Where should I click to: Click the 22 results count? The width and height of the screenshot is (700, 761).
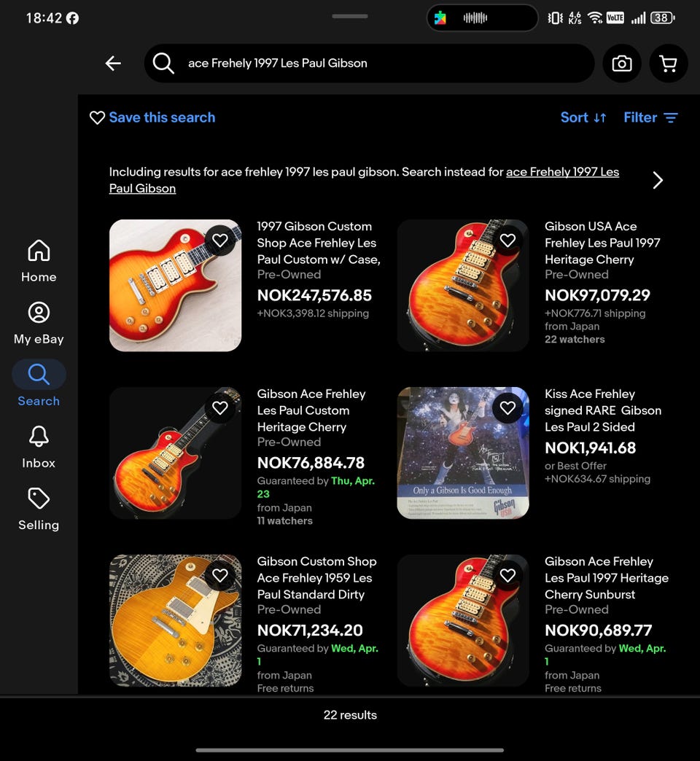[x=350, y=715]
